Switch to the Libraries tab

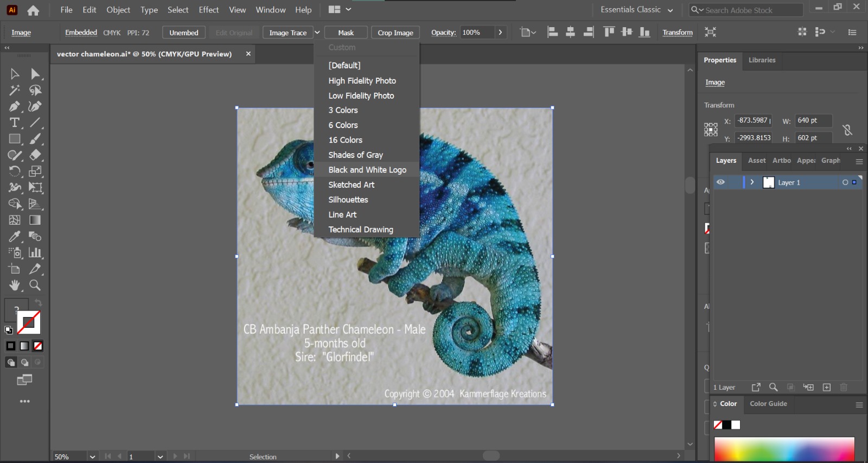point(762,60)
